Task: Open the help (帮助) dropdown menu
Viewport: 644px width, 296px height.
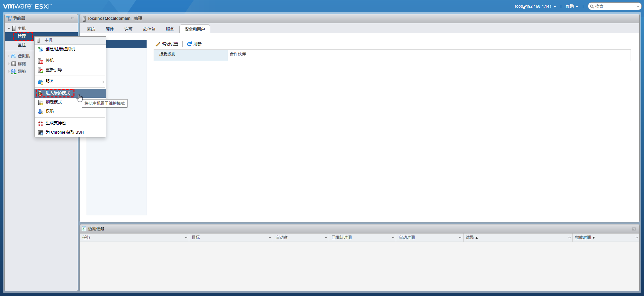Action: [x=572, y=6]
